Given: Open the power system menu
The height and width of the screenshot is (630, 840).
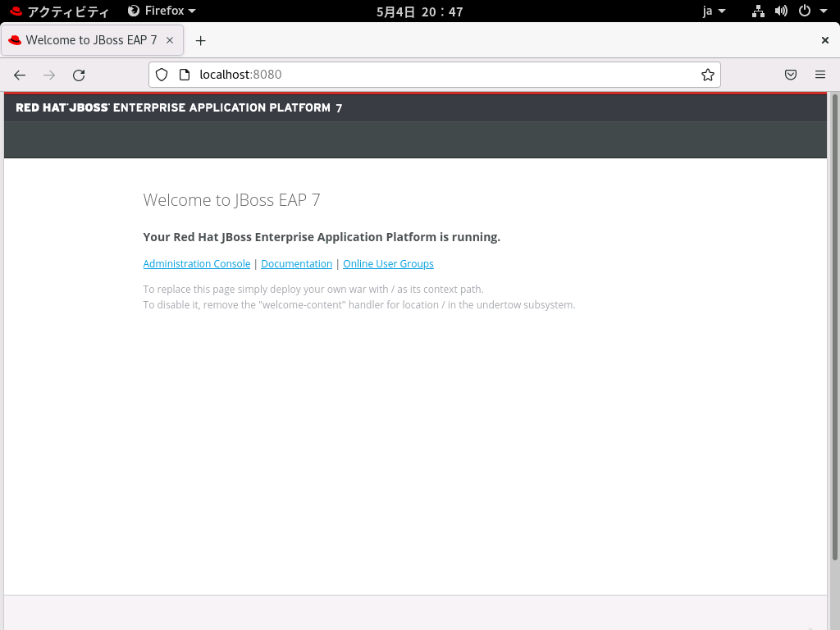Looking at the screenshot, I should 805,11.
